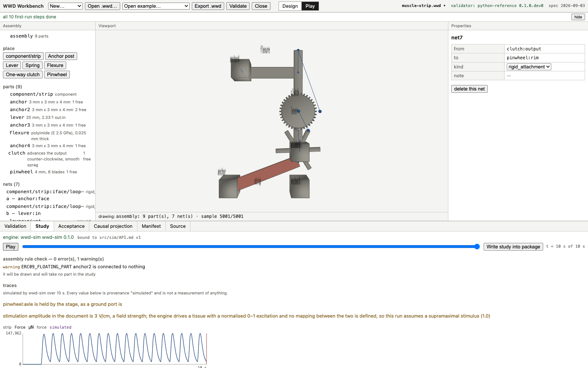Viewport: 588px width, 368px height.
Task: Select the flexure part row
Action: [x=48, y=135]
